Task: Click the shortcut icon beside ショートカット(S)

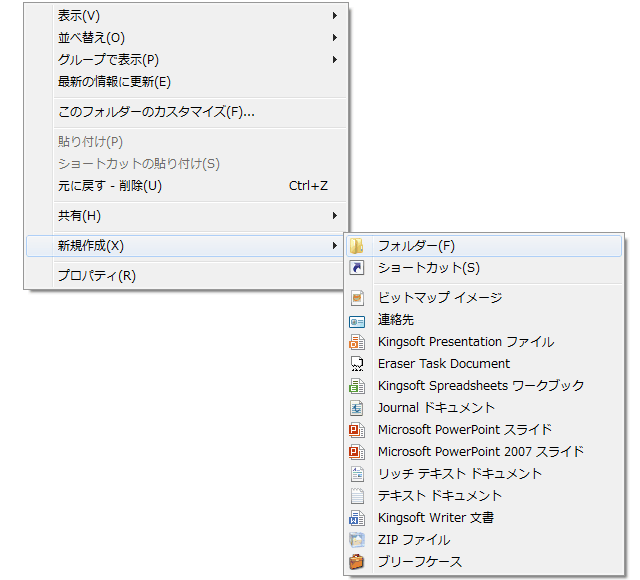Action: pyautogui.click(x=357, y=268)
